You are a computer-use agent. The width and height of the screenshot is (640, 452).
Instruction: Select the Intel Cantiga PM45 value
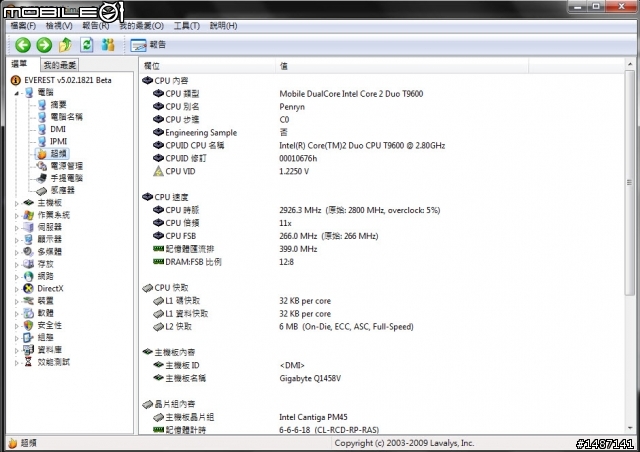tap(313, 417)
